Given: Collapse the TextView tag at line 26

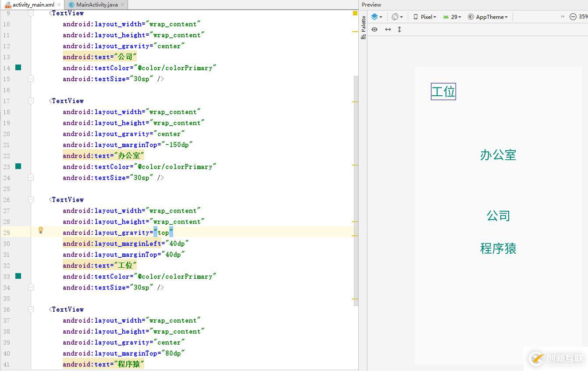Looking at the screenshot, I should [31, 199].
